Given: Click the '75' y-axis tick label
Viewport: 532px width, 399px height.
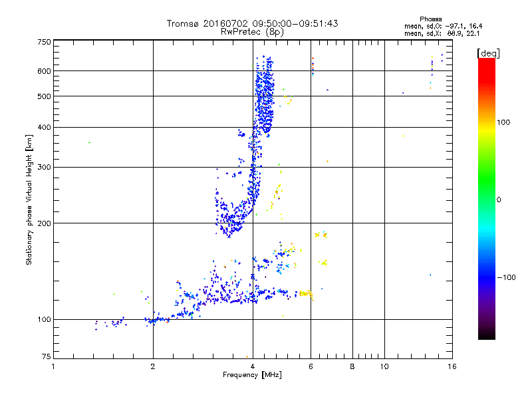Looking at the screenshot, I should click(46, 356).
